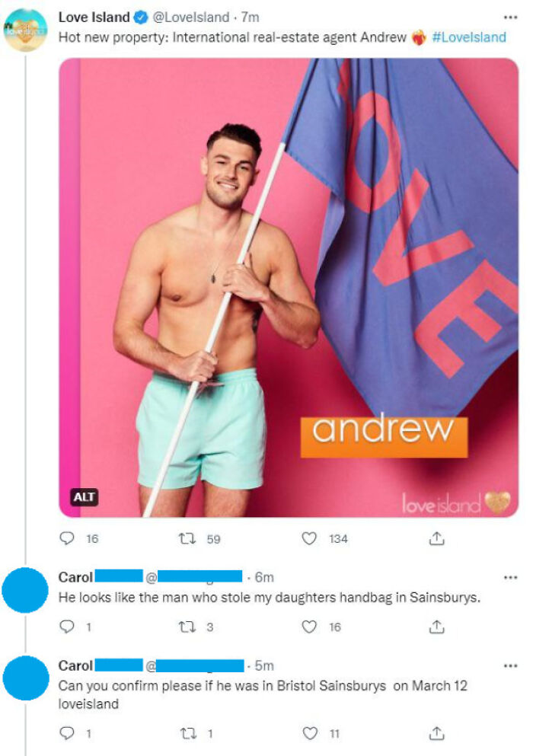Open the more options menu on Love Island tweet
The height and width of the screenshot is (756, 533).
coord(510,18)
